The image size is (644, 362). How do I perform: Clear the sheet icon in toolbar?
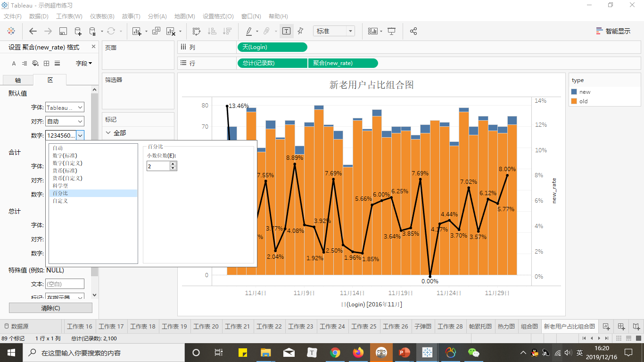click(170, 31)
